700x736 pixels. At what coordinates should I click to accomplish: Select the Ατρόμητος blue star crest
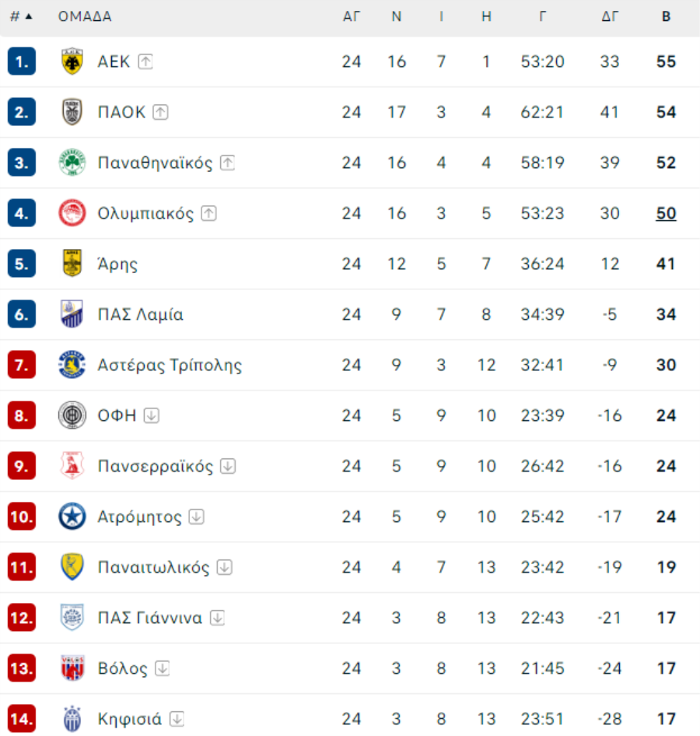tap(72, 517)
